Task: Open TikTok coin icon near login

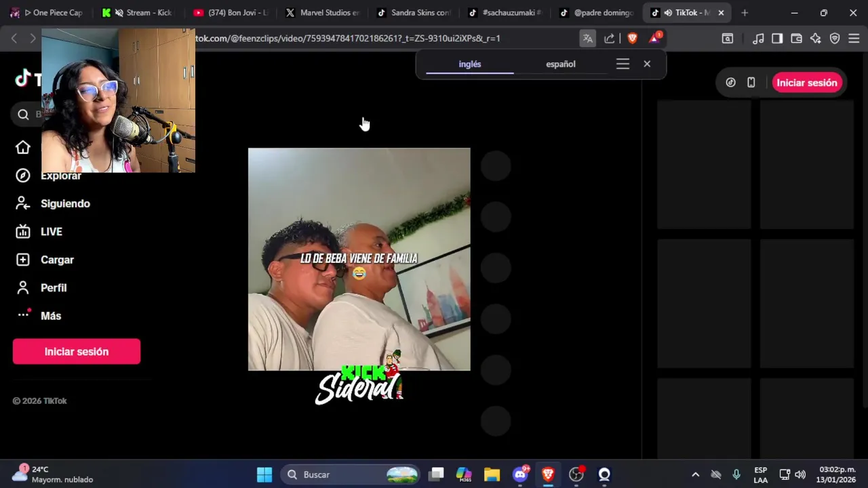Action: (730, 83)
